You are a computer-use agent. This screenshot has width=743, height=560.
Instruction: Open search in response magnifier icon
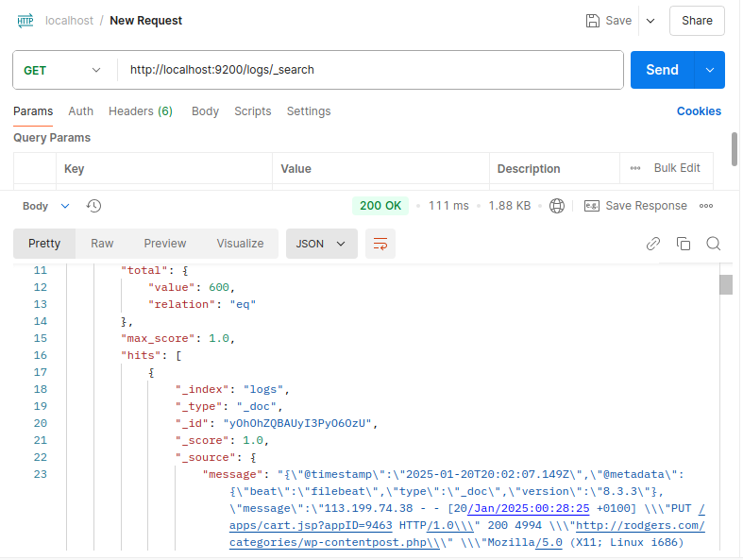click(x=714, y=244)
